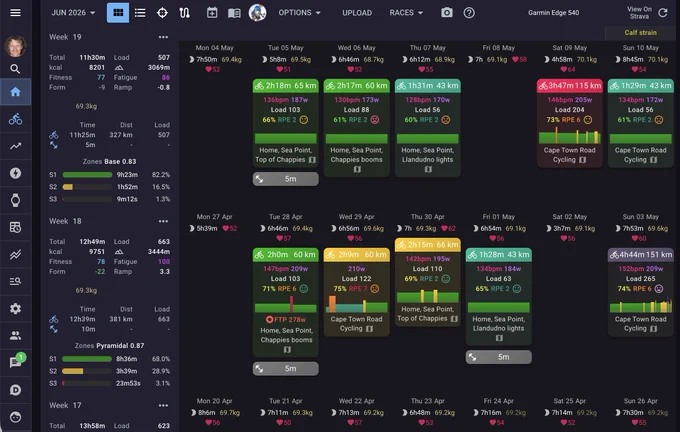Click the 5m strength entry on Tue 28 Apr
Image resolution: width=680 pixels, height=432 pixels.
(x=286, y=368)
